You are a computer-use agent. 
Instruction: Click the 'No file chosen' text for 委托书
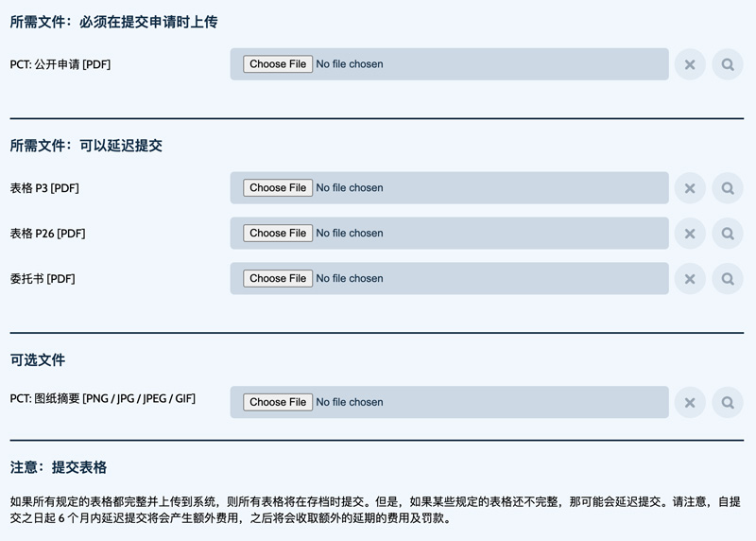[350, 278]
